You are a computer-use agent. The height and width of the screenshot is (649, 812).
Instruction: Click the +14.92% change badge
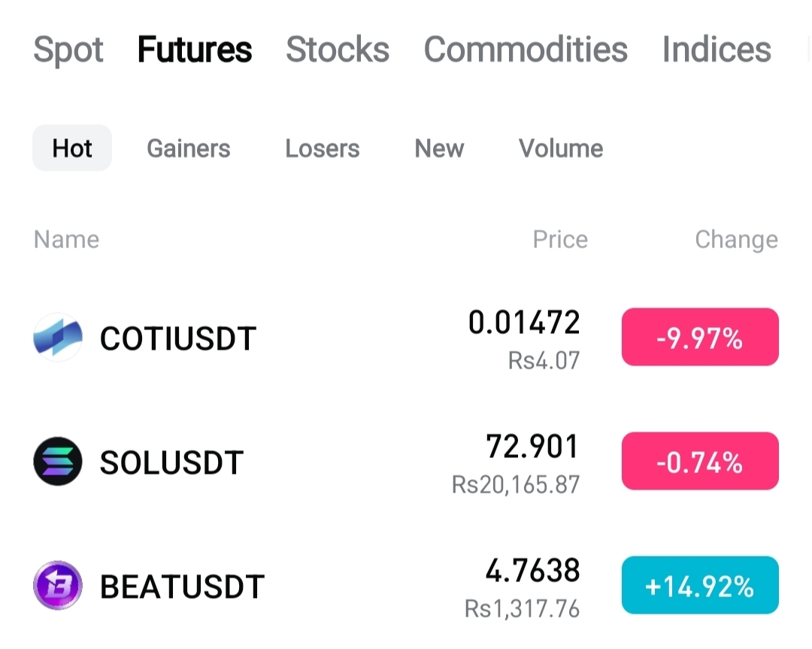700,585
